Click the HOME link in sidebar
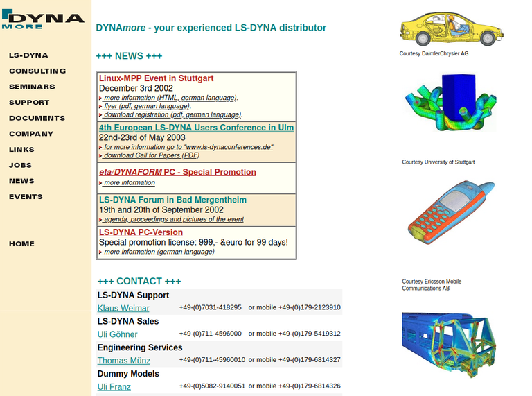 (21, 243)
